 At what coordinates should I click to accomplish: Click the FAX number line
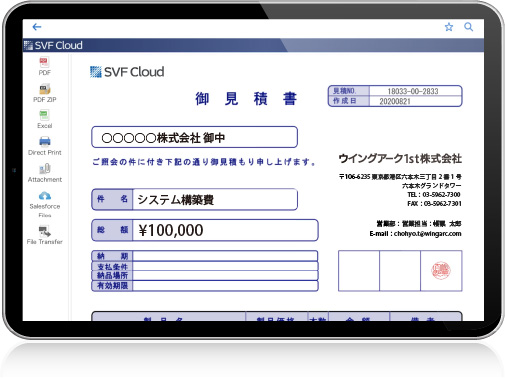[x=434, y=204]
